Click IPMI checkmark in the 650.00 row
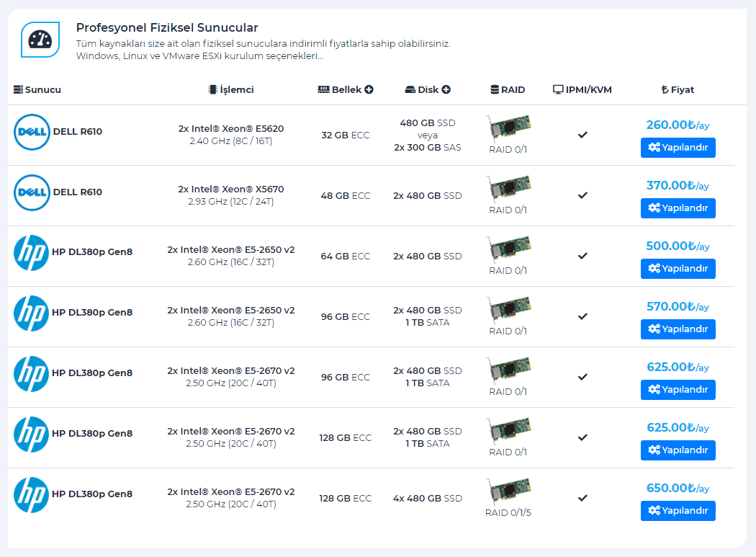756x557 pixels. pos(582,498)
